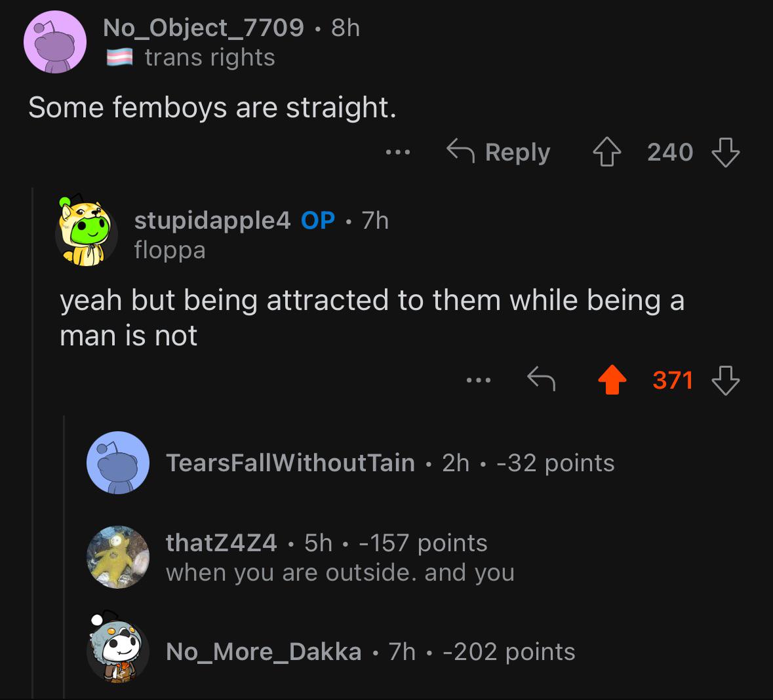The image size is (773, 700).
Task: Click reply arrow on stupidapple4's comment
Action: click(x=542, y=379)
